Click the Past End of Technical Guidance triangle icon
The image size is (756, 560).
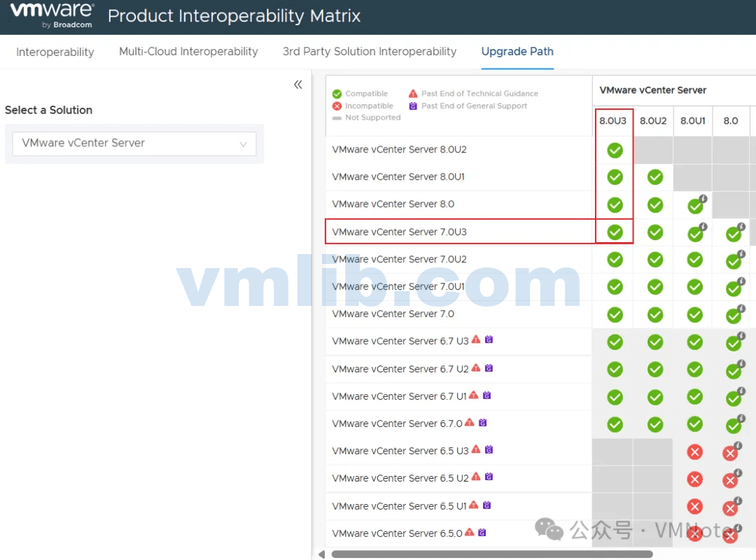(x=414, y=93)
